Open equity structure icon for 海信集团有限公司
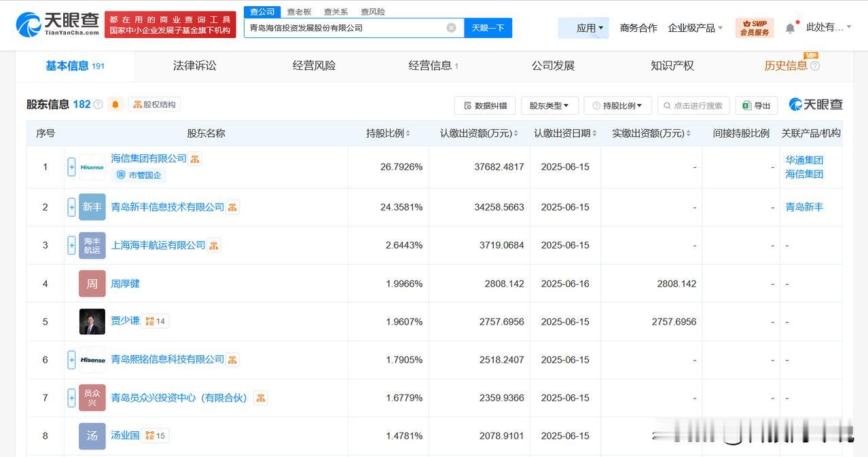The image size is (868, 457). point(195,158)
